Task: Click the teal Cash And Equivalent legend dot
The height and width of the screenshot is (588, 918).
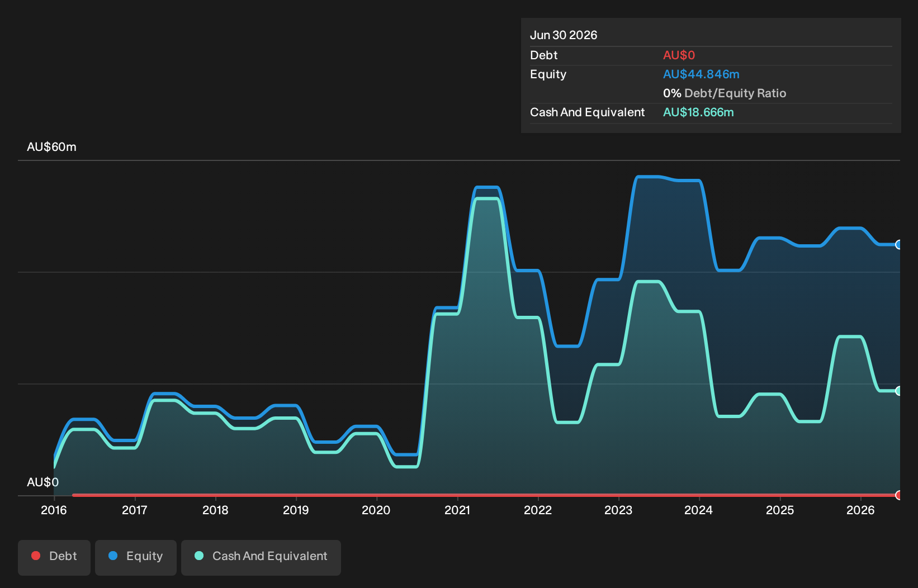Action: click(199, 556)
